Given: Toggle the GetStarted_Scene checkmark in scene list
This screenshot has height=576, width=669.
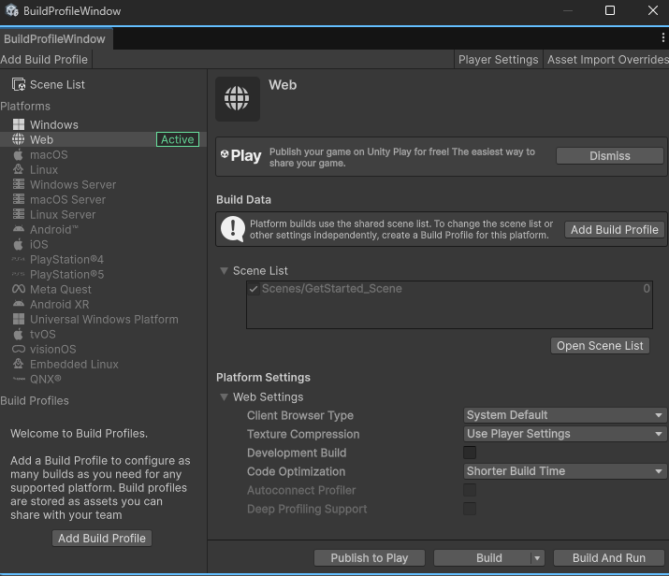Looking at the screenshot, I should coord(254,289).
